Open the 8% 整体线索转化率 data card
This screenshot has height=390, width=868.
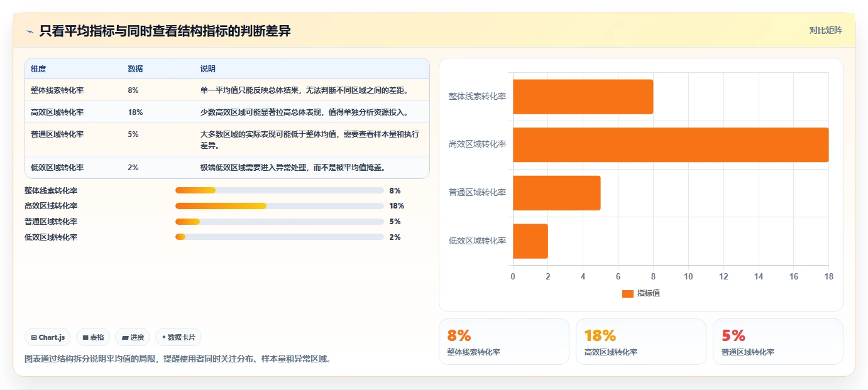point(503,342)
